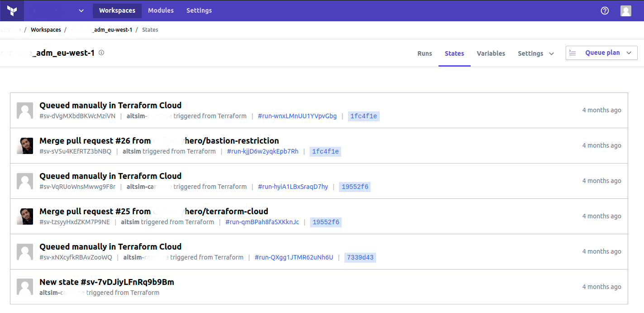
Task: Click user photo on pull request #26 row
Action: 25,146
